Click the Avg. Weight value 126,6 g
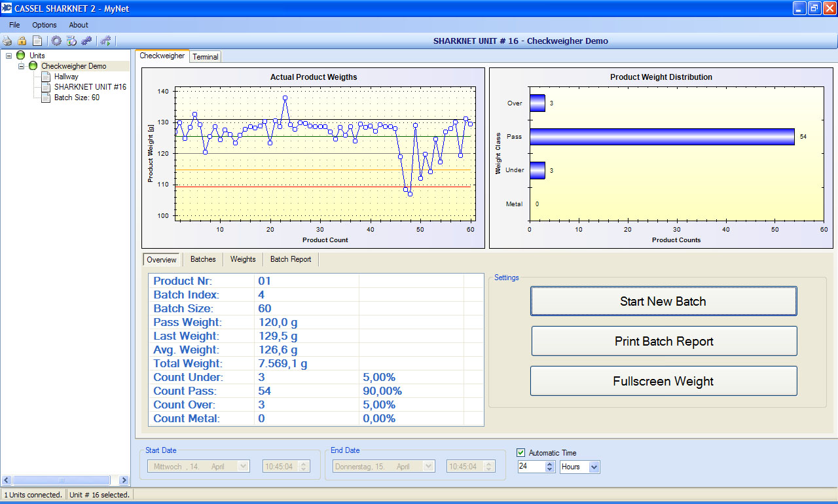 278,350
